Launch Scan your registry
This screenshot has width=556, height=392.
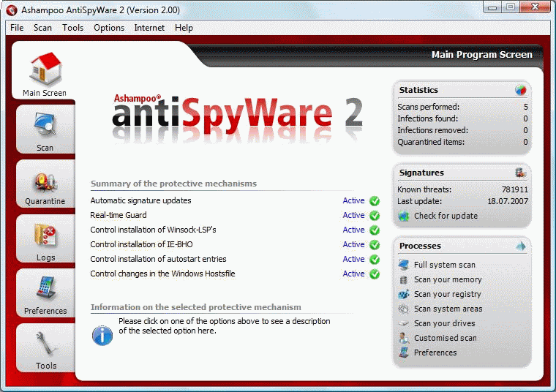click(x=448, y=294)
